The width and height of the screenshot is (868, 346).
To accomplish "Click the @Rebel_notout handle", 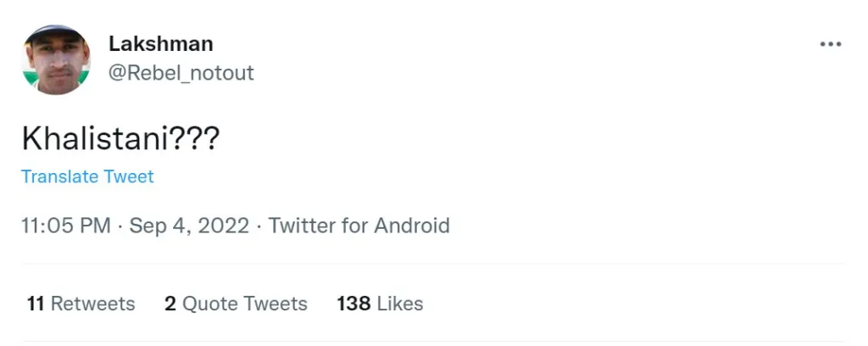I will point(181,73).
